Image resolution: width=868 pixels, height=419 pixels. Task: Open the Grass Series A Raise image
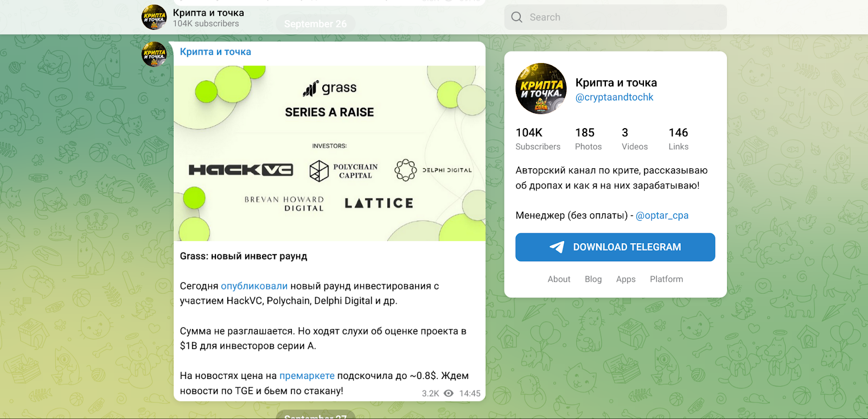[x=329, y=153]
